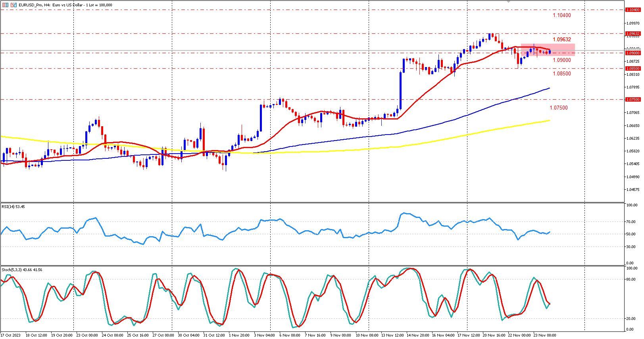The width and height of the screenshot is (644, 339).
Task: Select the 1.08500 text label inside the chart
Action: click(x=562, y=74)
